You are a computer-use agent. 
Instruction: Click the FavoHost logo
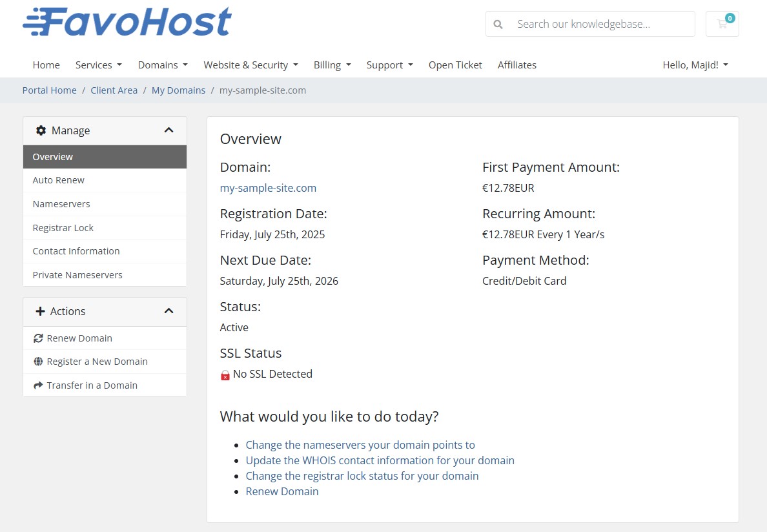point(127,21)
